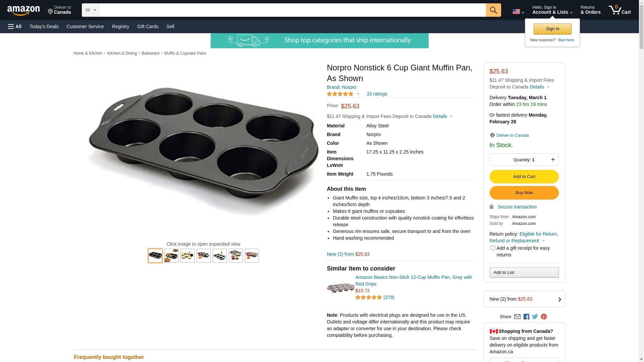Share product on Pinterest icon
The height and width of the screenshot is (362, 644).
coord(544,317)
